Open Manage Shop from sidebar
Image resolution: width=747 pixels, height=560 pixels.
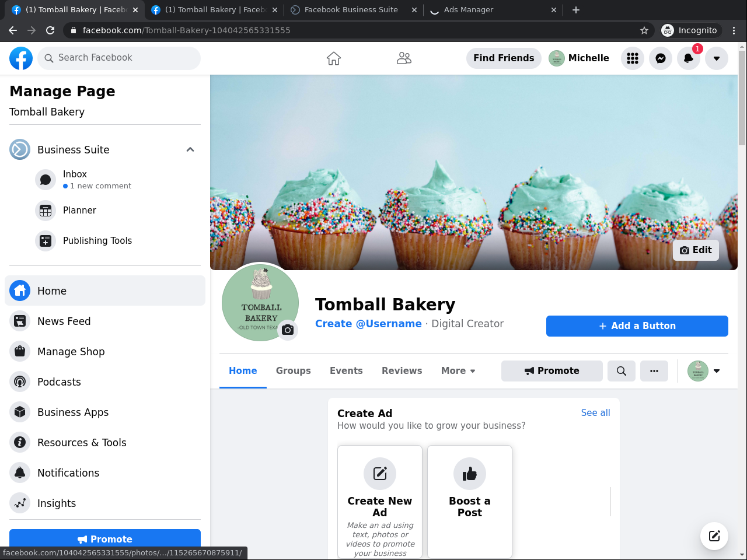pos(105,351)
